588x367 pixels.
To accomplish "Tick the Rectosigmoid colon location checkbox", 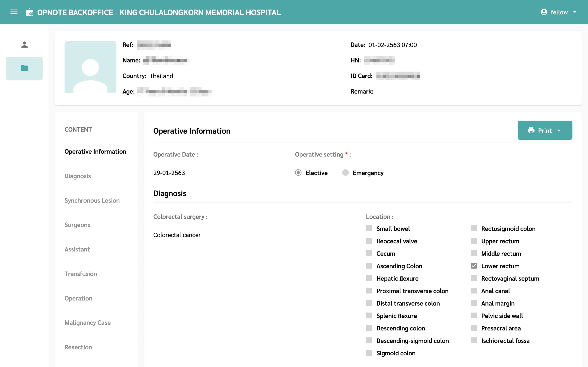I will pyautogui.click(x=473, y=228).
